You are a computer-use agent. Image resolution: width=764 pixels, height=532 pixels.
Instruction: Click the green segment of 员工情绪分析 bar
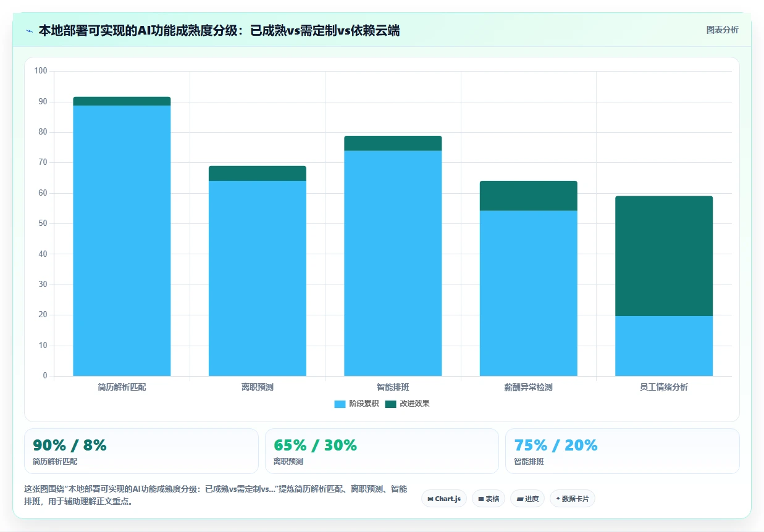664,256
